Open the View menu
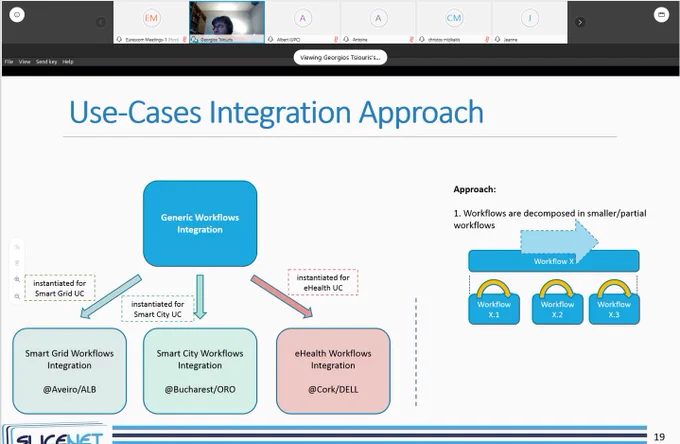 [x=25, y=62]
